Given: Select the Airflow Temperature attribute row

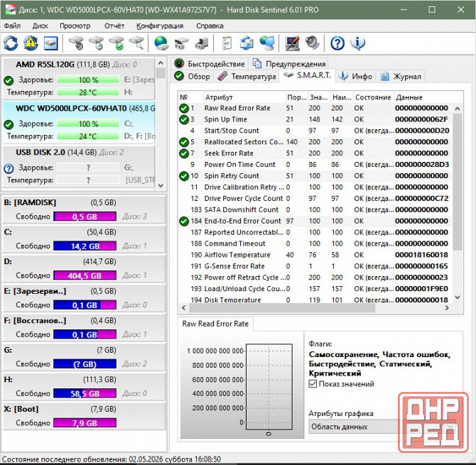Looking at the screenshot, I should pos(315,255).
